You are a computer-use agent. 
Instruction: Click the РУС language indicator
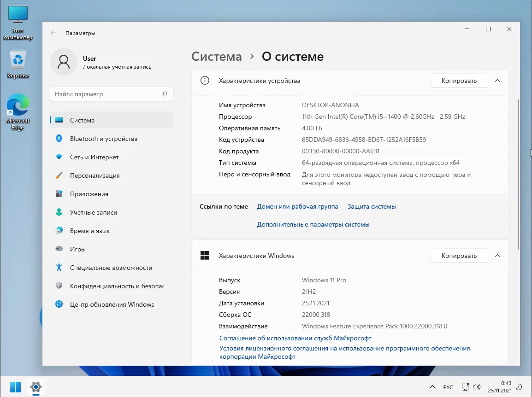coord(448,387)
